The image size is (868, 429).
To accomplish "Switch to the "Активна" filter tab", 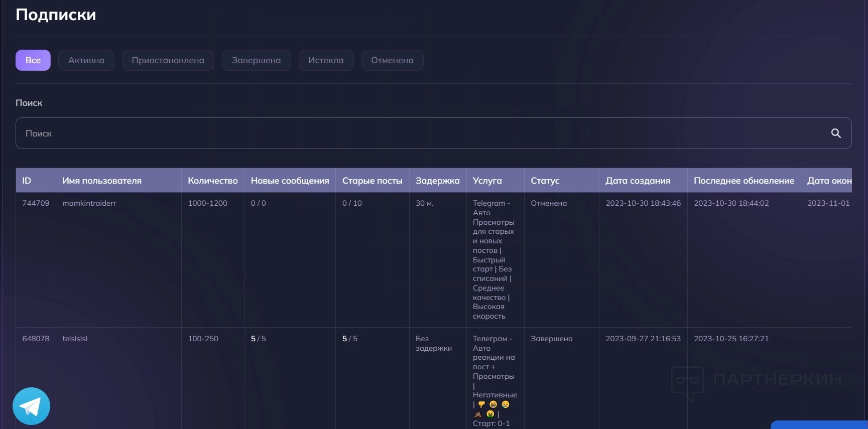I will tap(86, 60).
